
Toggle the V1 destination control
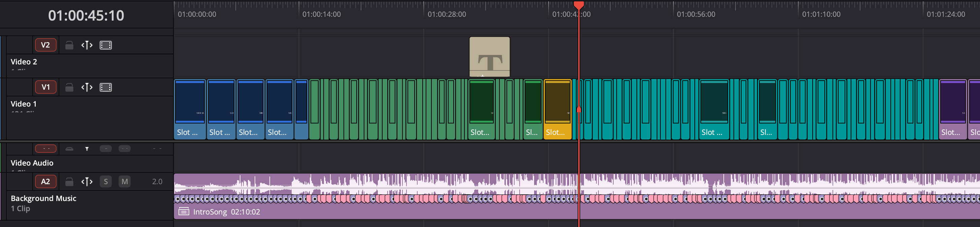tap(46, 87)
